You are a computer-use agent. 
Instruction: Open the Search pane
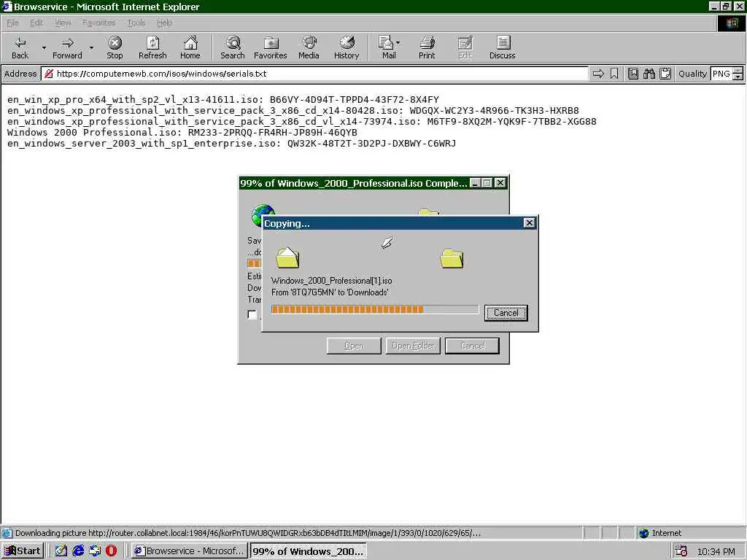233,47
